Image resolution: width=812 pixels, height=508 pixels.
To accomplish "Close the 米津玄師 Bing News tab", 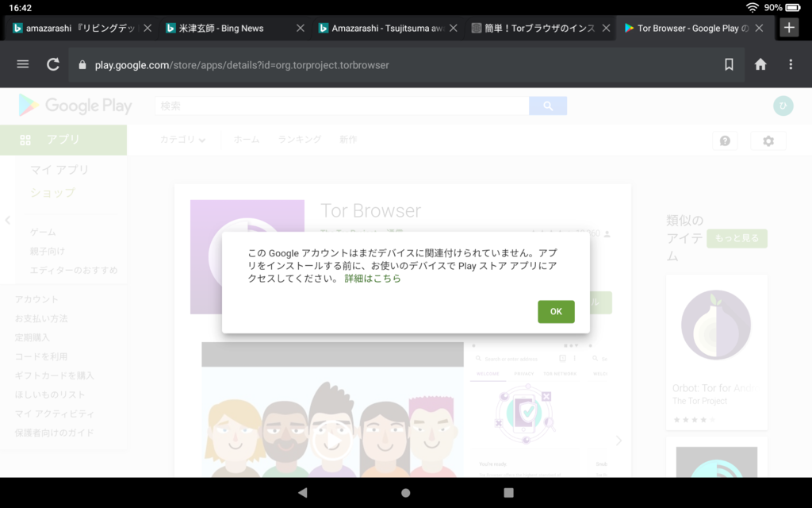I will coord(301,28).
